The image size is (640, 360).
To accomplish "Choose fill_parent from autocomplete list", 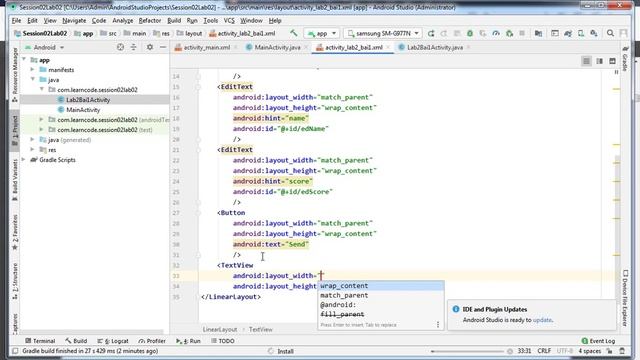I will (x=381, y=314).
